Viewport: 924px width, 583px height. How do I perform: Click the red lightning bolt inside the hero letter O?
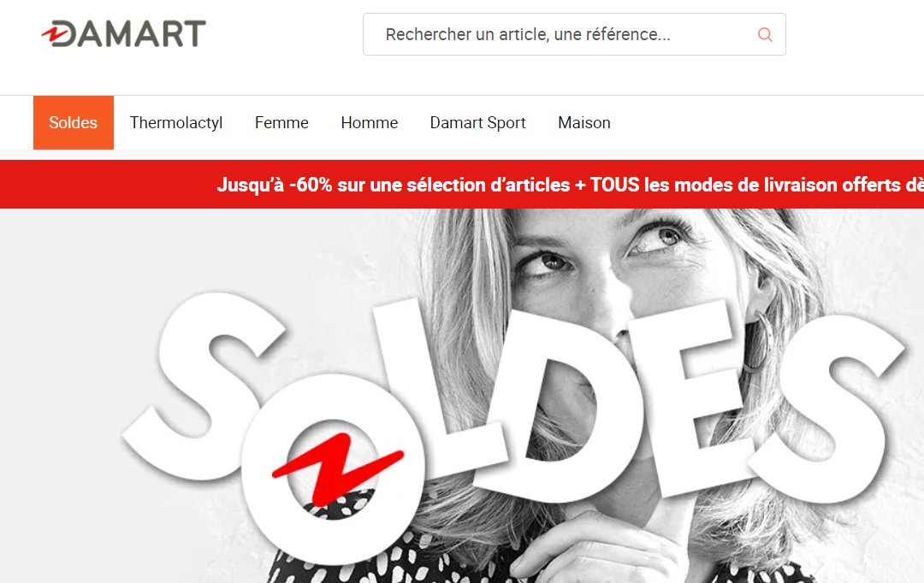[336, 470]
